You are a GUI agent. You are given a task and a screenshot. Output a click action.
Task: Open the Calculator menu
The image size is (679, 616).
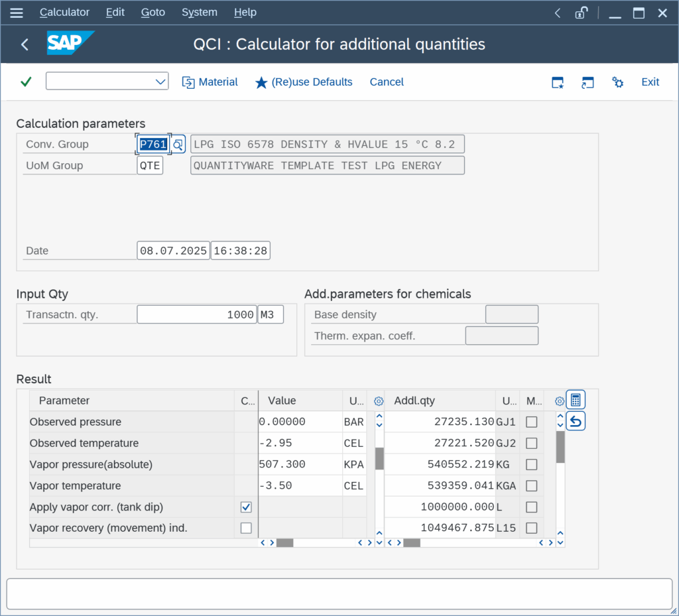point(64,12)
